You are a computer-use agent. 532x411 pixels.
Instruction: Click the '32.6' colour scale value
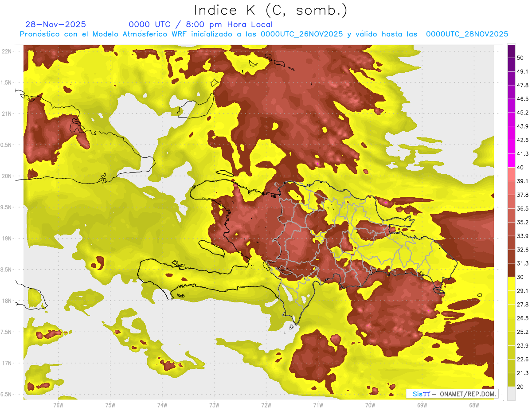(x=523, y=250)
